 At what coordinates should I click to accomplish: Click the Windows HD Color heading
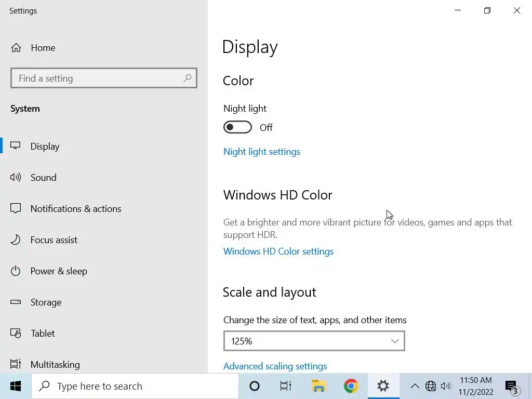click(277, 195)
